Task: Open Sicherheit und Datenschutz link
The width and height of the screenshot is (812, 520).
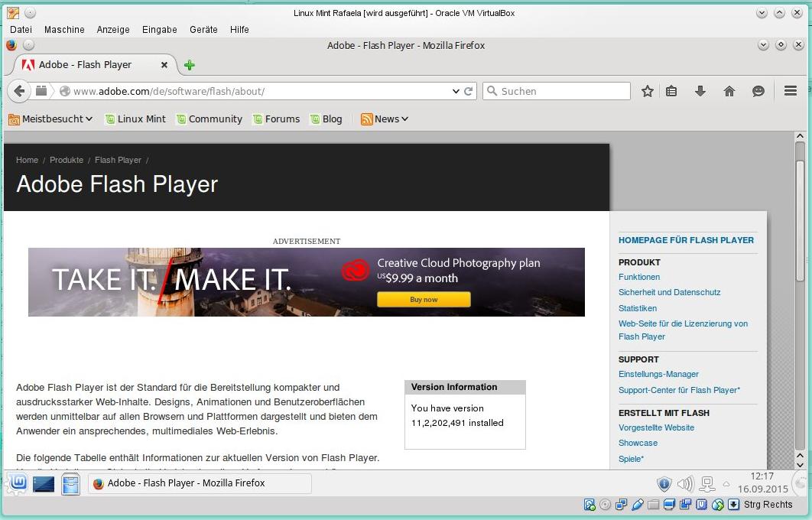Action: [x=670, y=292]
